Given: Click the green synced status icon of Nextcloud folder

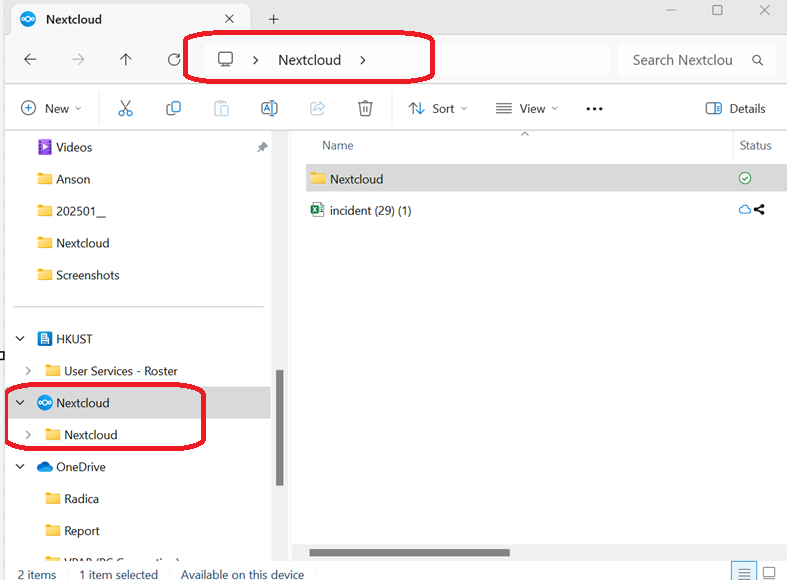Looking at the screenshot, I should pos(745,178).
